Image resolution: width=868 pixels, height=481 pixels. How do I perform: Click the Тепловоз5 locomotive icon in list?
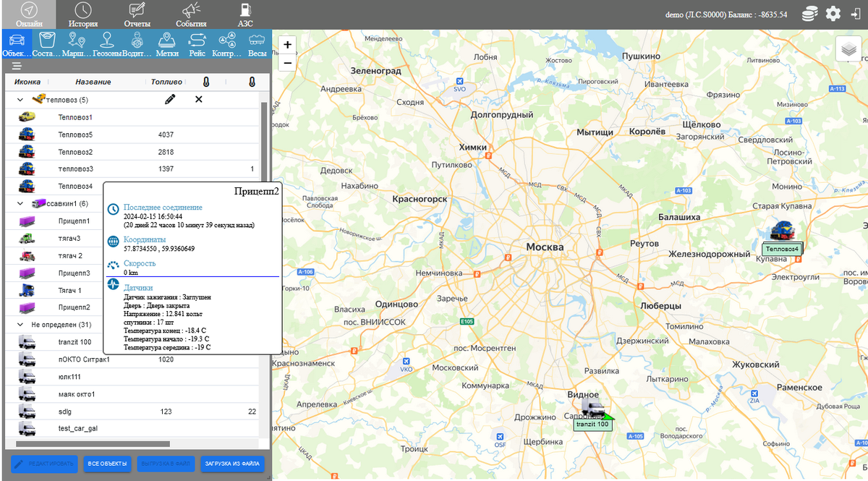[x=27, y=134]
